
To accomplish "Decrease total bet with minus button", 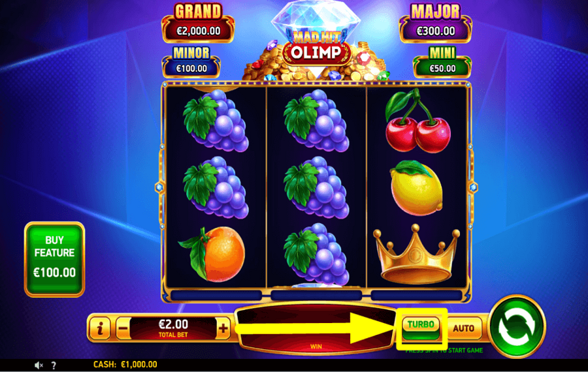I will (x=123, y=328).
